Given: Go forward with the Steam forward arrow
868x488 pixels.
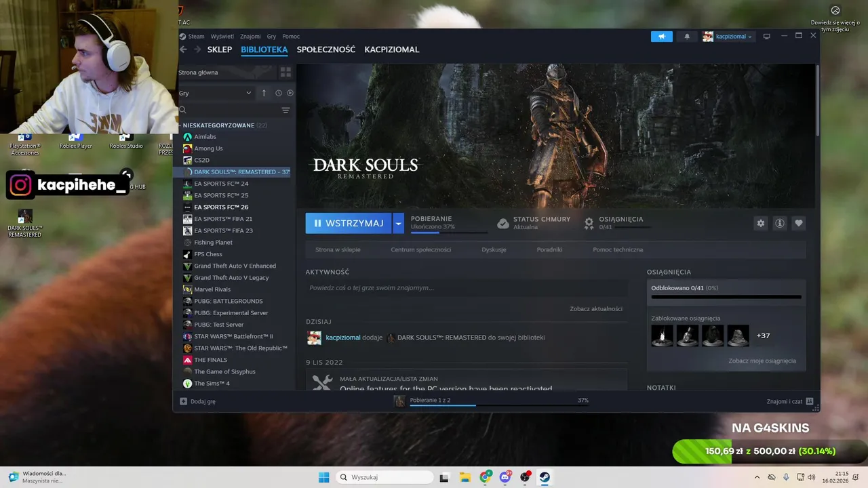Looking at the screenshot, I should (197, 49).
